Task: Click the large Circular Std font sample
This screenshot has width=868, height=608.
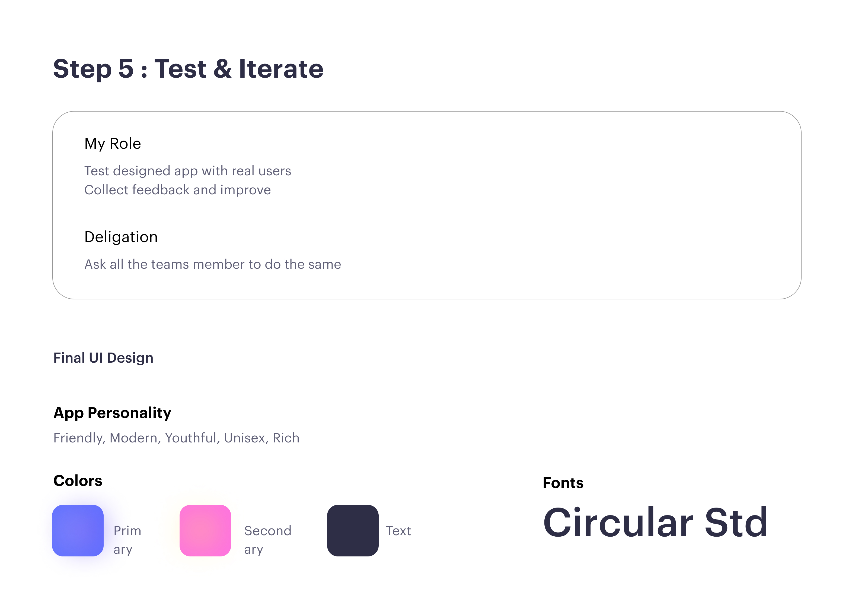Action: [x=656, y=522]
